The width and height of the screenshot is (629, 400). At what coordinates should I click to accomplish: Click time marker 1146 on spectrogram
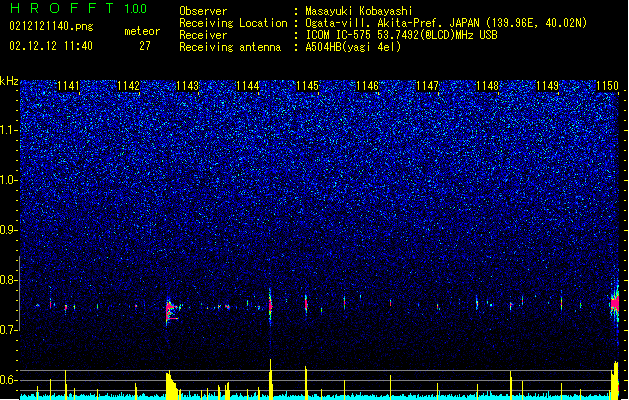(x=367, y=86)
